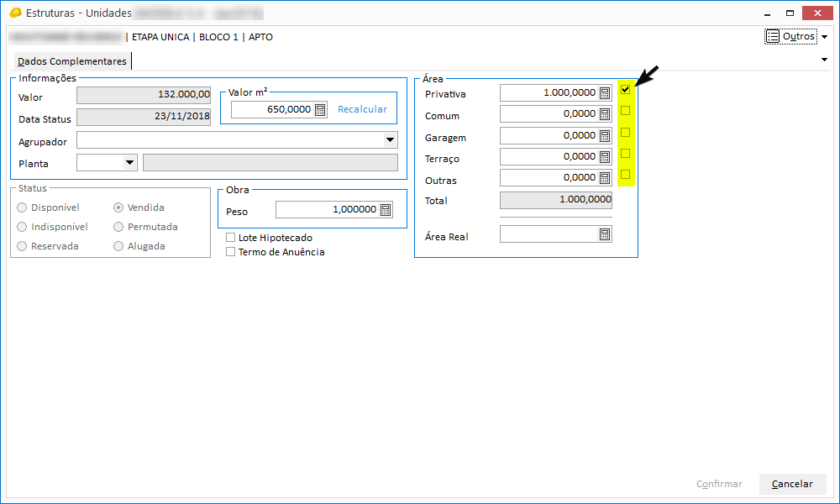Viewport: 840px width, 504px height.
Task: Switch to Dados Complementares tab
Action: pos(72,61)
